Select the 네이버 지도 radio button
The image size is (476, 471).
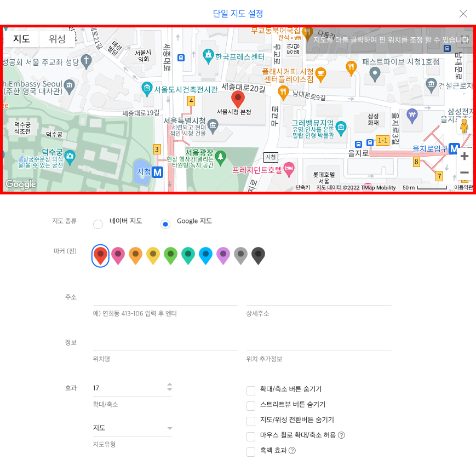point(98,224)
